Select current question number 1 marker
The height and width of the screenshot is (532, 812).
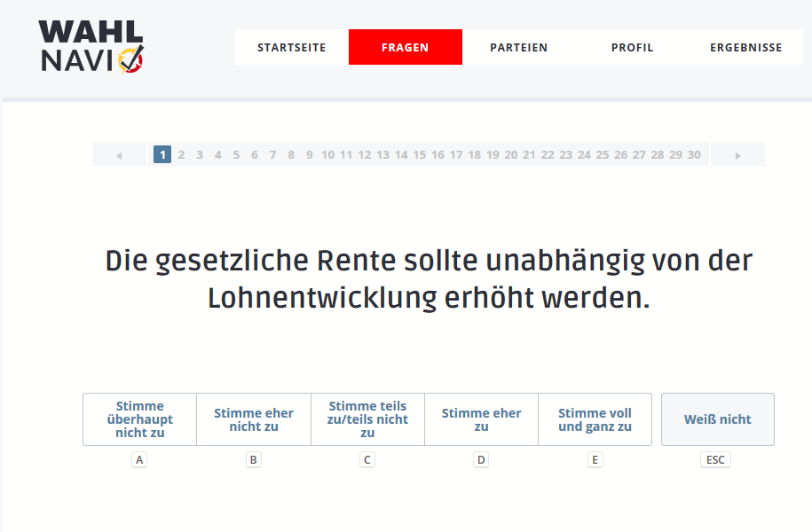pos(162,155)
